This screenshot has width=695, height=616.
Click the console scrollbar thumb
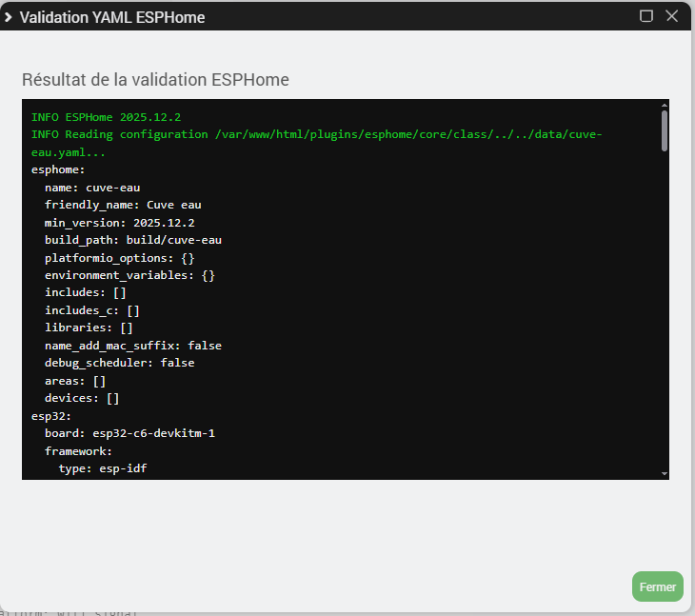click(664, 130)
